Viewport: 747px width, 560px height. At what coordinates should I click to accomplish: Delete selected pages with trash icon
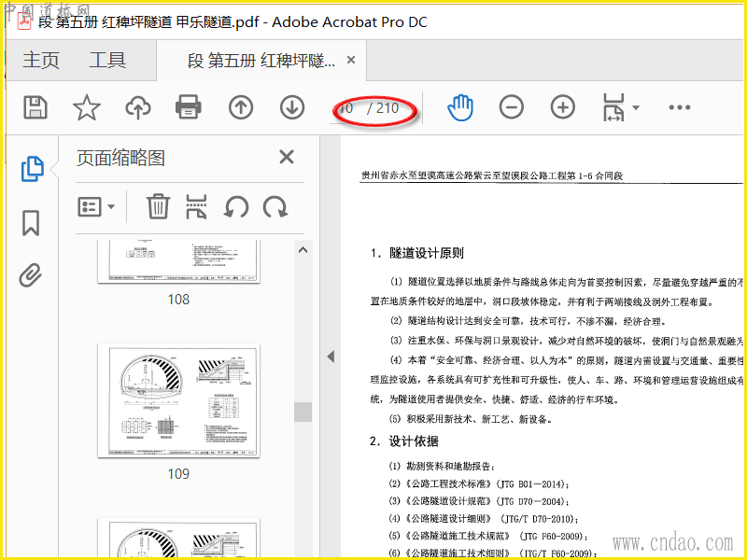click(158, 206)
